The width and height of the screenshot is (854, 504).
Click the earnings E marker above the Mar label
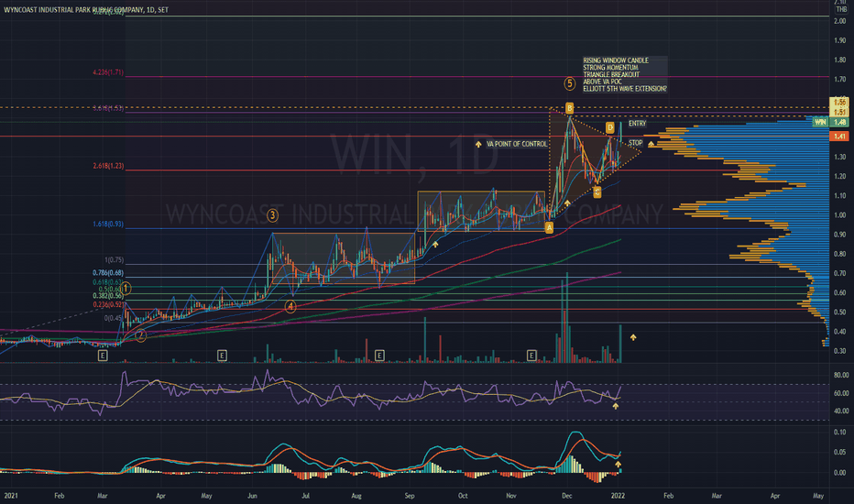(x=103, y=356)
